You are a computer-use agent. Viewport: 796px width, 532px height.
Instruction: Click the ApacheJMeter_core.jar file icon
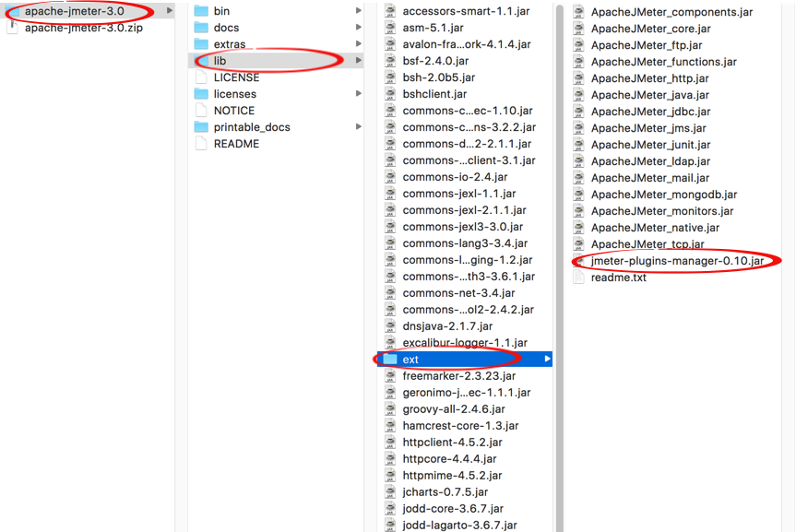[x=578, y=29]
